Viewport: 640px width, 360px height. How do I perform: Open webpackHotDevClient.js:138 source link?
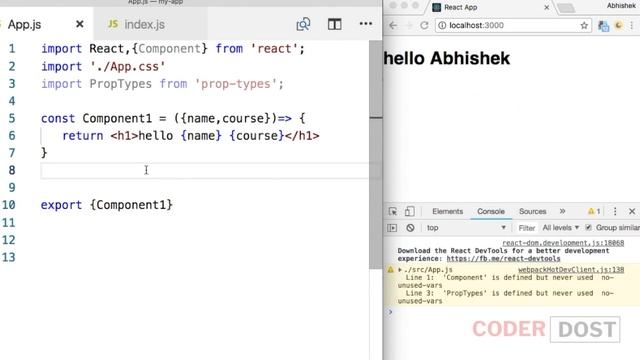(571, 270)
